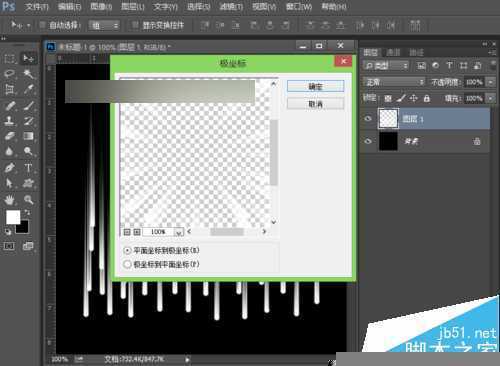
Task: Cancel the Polar Coordinates dialog
Action: point(315,104)
